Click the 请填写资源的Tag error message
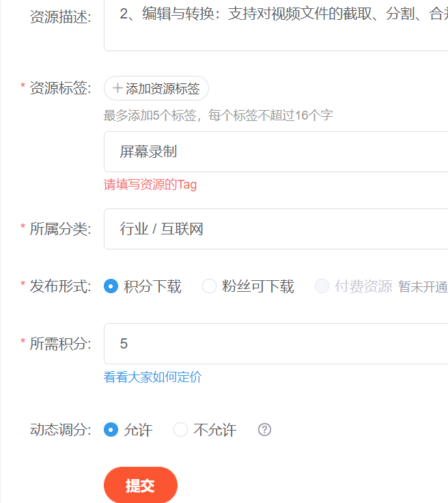448x503 pixels. [150, 185]
